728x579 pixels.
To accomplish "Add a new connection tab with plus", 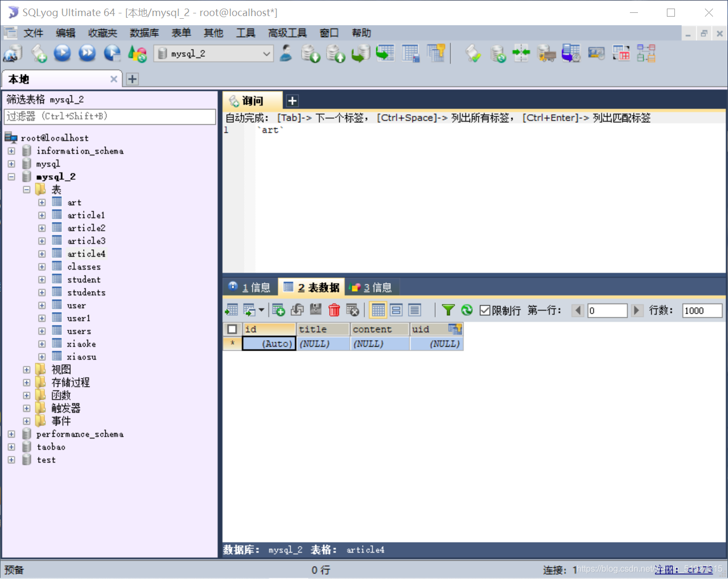I will pyautogui.click(x=132, y=79).
